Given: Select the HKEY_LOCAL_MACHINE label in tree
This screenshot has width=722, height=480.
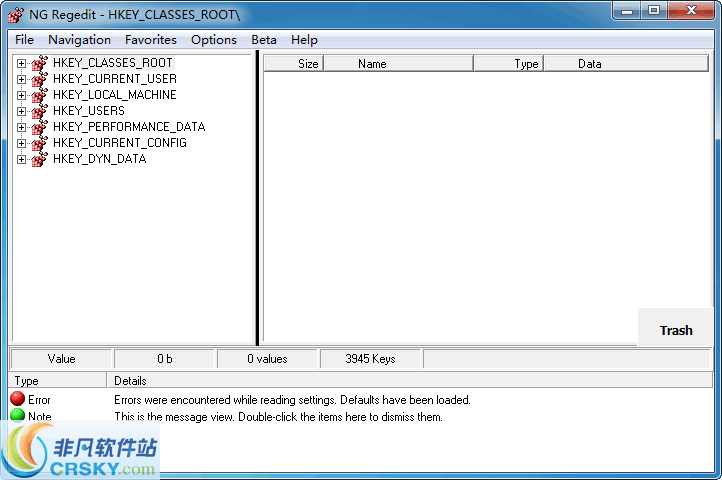Looking at the screenshot, I should point(115,95).
